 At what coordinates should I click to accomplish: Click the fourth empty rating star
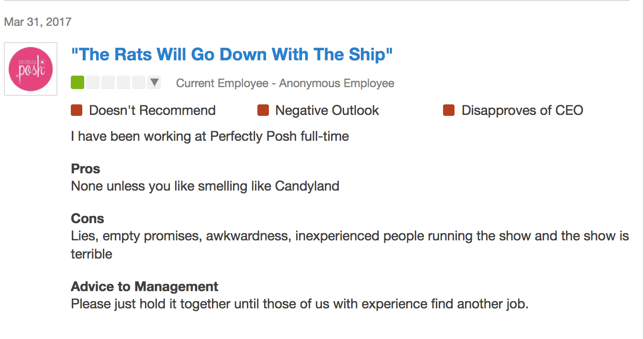coord(123,83)
